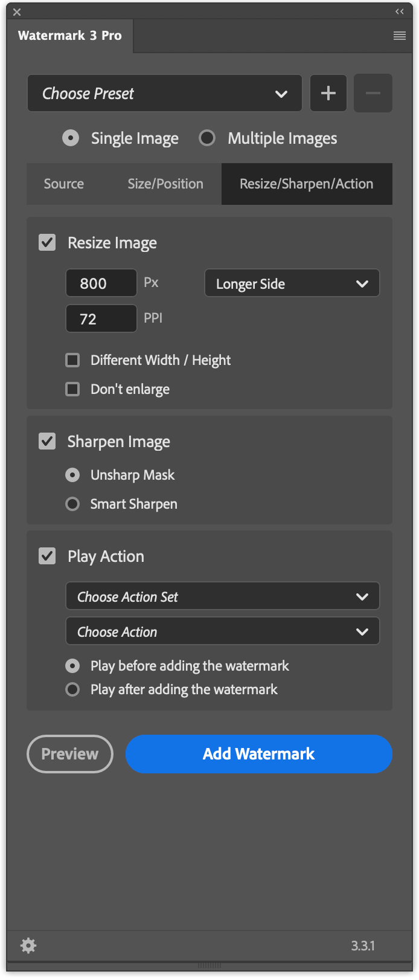Click the chevron on the Longer Side selector
Viewport: 419px width, 980px height.
pos(363,283)
